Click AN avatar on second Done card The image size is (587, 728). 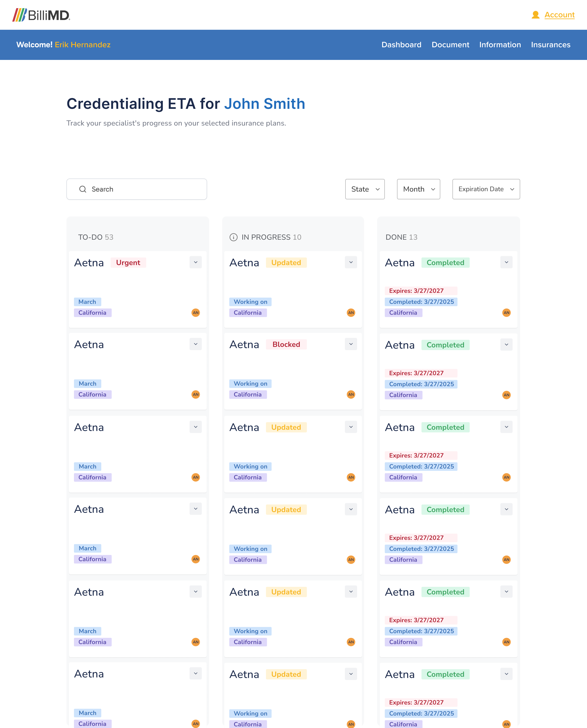click(x=506, y=395)
